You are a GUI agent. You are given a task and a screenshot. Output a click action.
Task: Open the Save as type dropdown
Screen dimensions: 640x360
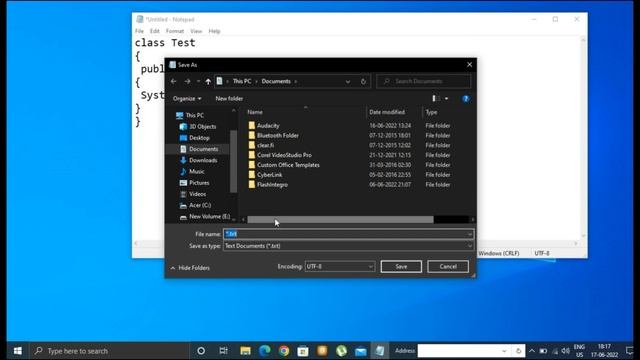pos(348,246)
